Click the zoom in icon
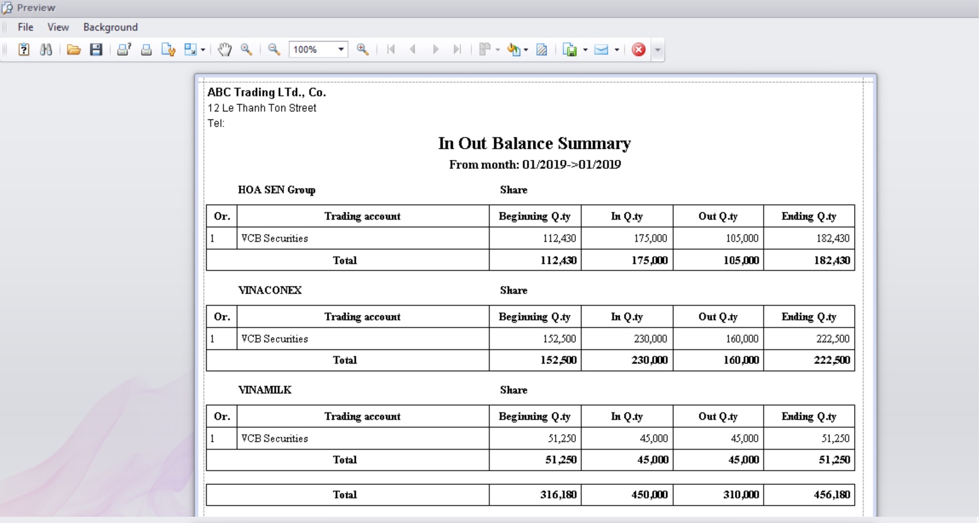This screenshot has width=980, height=523. [363, 49]
